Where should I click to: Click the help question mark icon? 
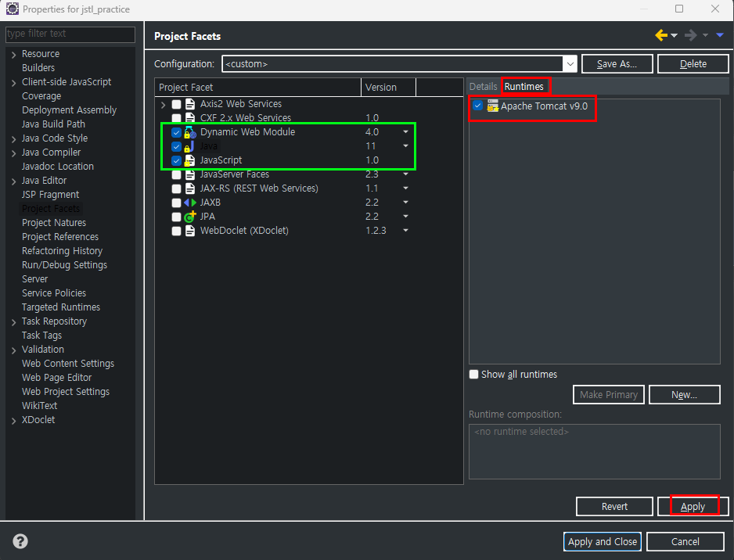click(x=20, y=541)
